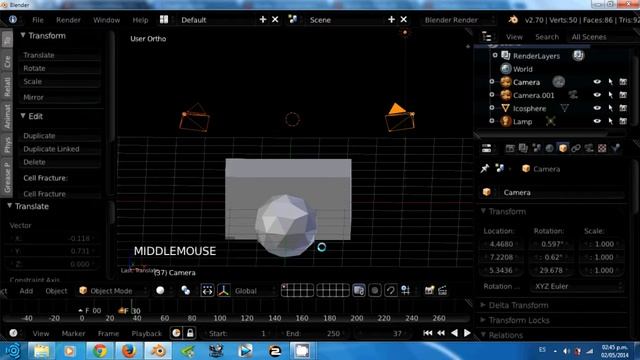
Task: Click the timeline editor type icon
Action: coord(13,333)
